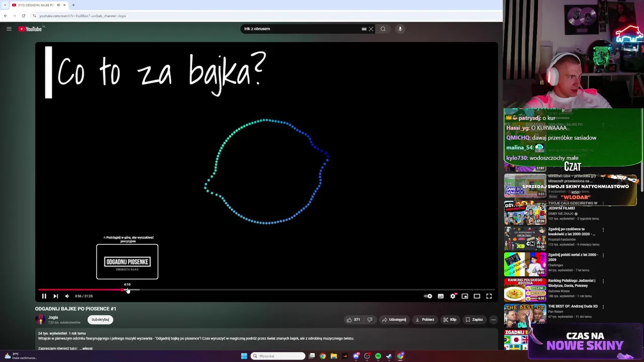The height and width of the screenshot is (362, 644).
Task: Open the Jogis channel avatar
Action: tap(40, 319)
